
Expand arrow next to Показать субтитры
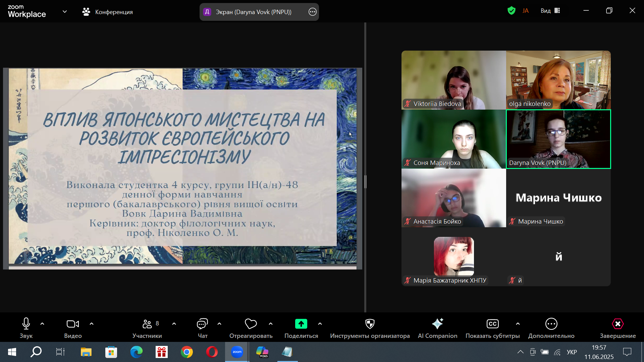(518, 324)
